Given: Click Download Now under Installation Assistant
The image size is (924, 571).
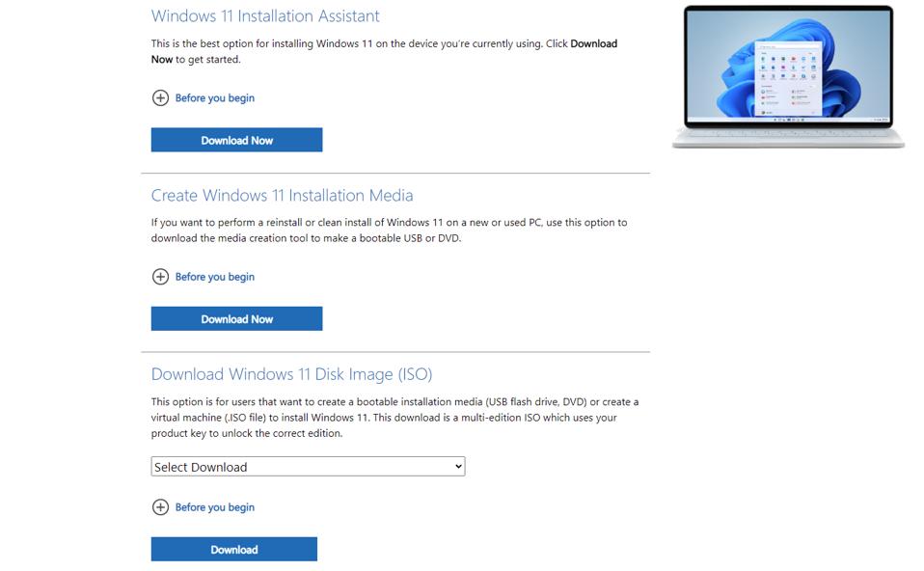Looking at the screenshot, I should (x=236, y=140).
